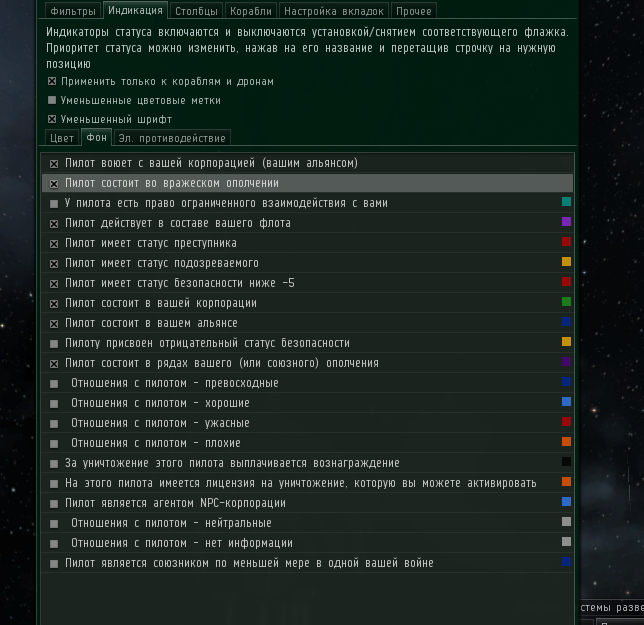The width and height of the screenshot is (644, 625).
Task: Click dark blue swatch for вашем альянсе row
Action: [566, 322]
